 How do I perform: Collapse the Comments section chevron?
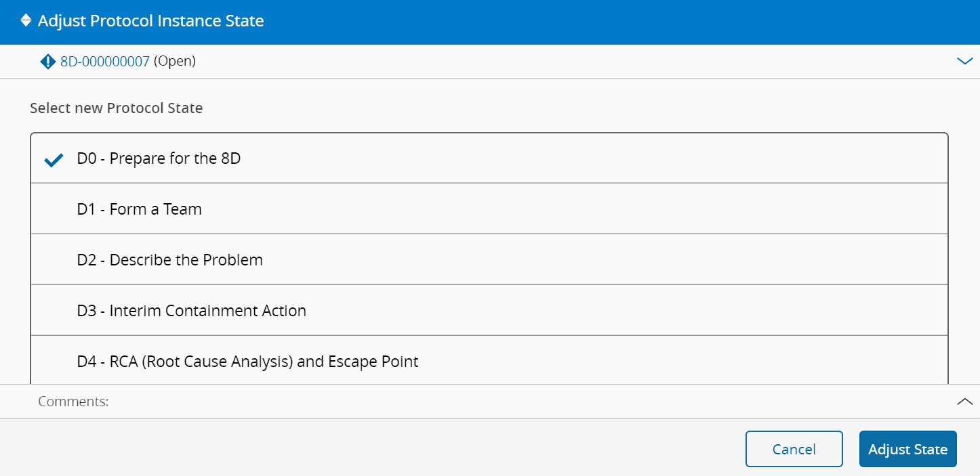[964, 402]
